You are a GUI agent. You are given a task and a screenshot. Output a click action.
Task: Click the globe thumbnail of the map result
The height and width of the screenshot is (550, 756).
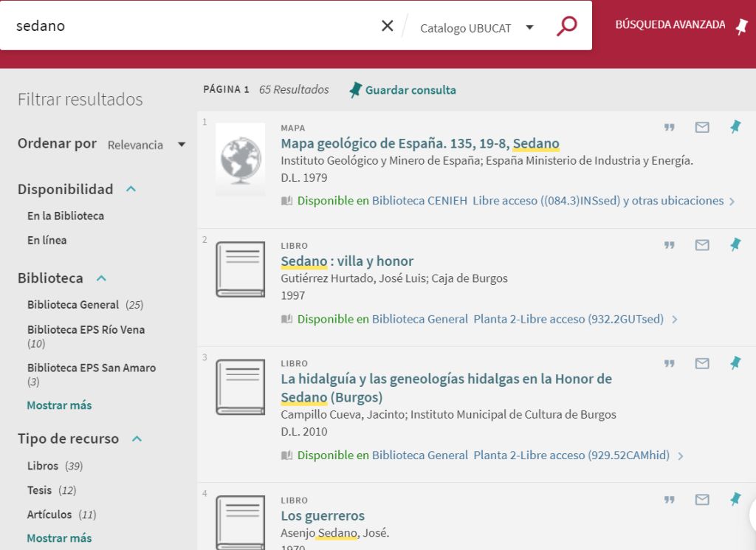coord(240,159)
